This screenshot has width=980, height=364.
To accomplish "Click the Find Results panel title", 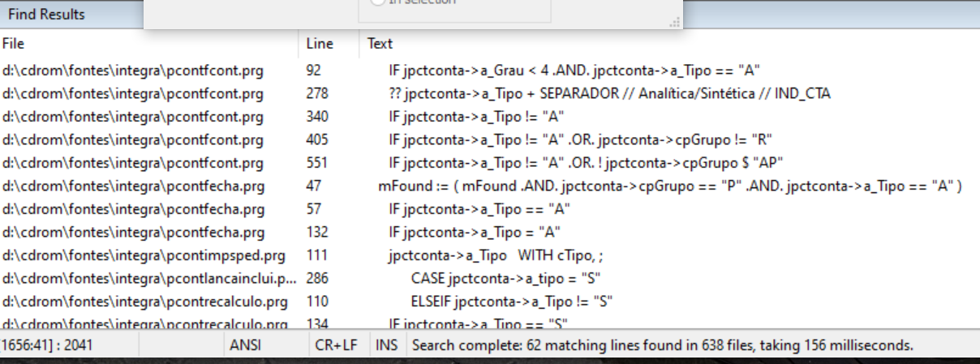I will (x=46, y=15).
